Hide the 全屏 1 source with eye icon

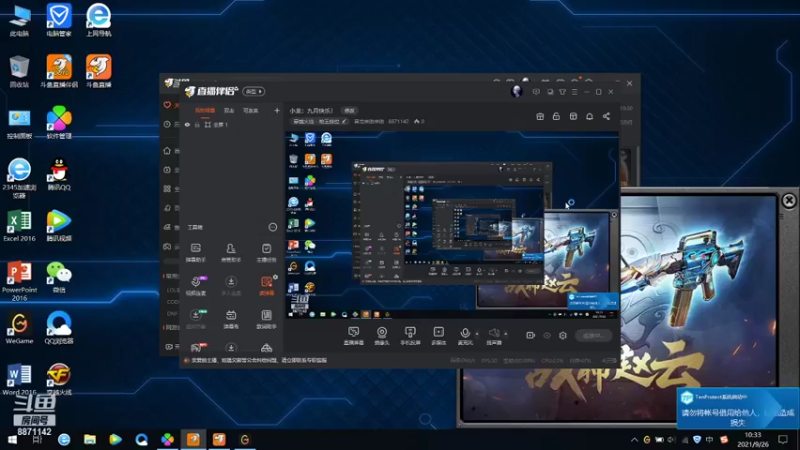tap(187, 124)
